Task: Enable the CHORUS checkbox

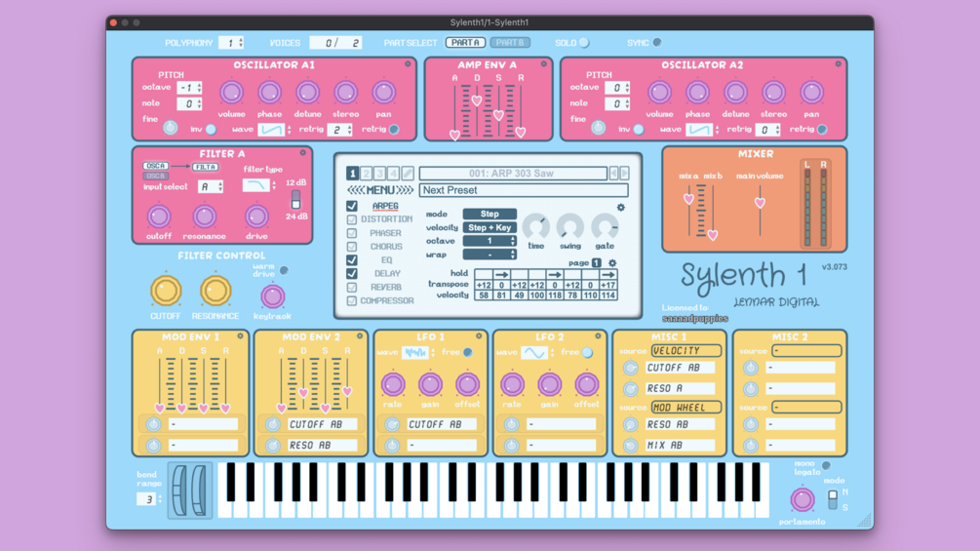Action: click(x=352, y=247)
